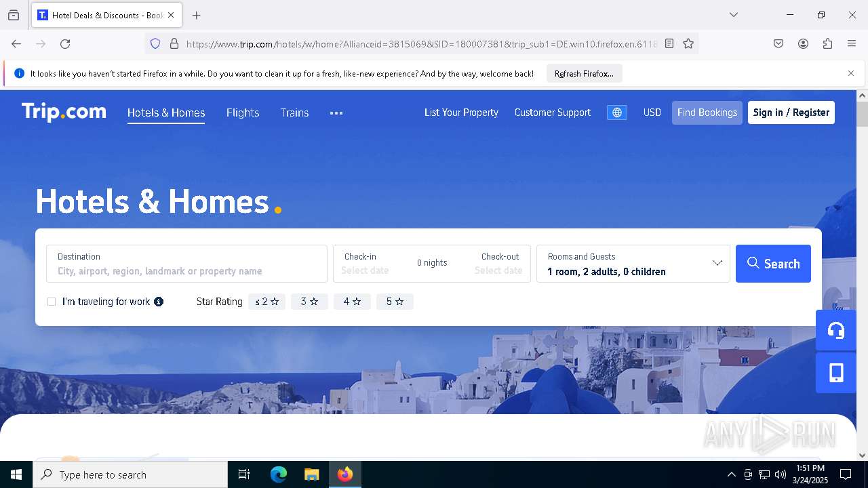
Task: Open Windows notification center
Action: [846, 474]
